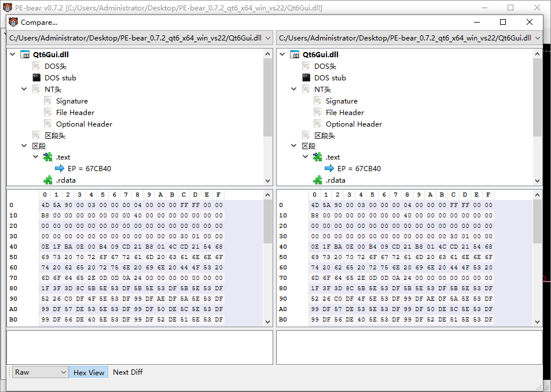
Task: Click column header F in left hex view
Action: tap(218, 195)
